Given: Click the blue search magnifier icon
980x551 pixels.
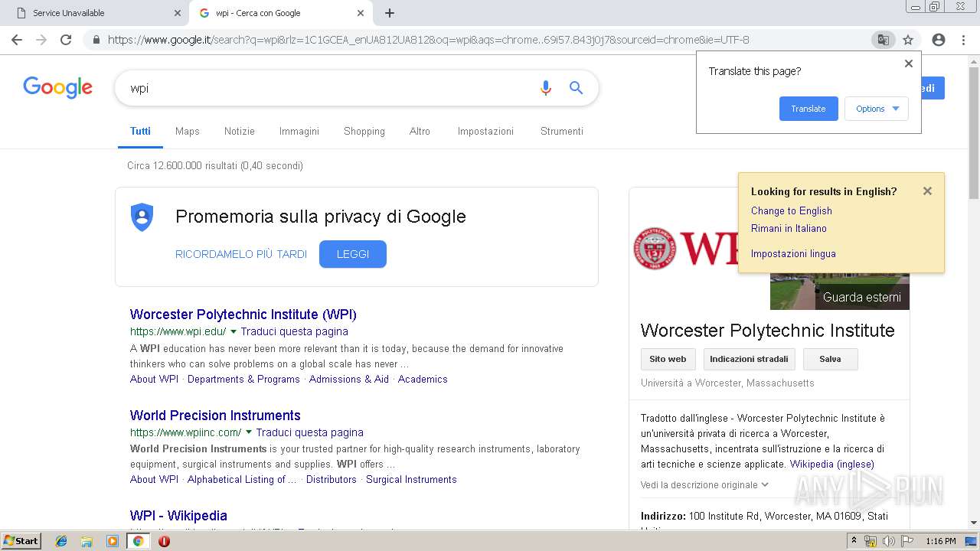Looking at the screenshot, I should (577, 88).
